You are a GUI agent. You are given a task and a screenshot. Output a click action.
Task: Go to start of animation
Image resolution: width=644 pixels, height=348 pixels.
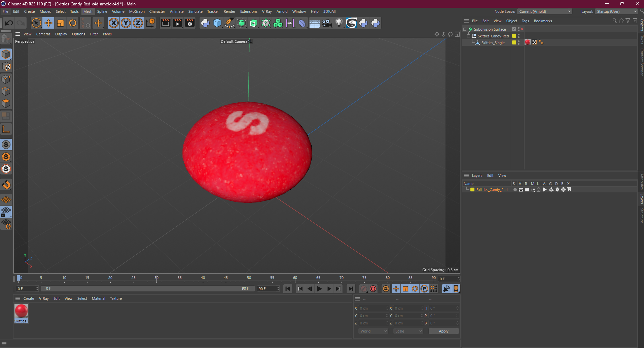288,289
